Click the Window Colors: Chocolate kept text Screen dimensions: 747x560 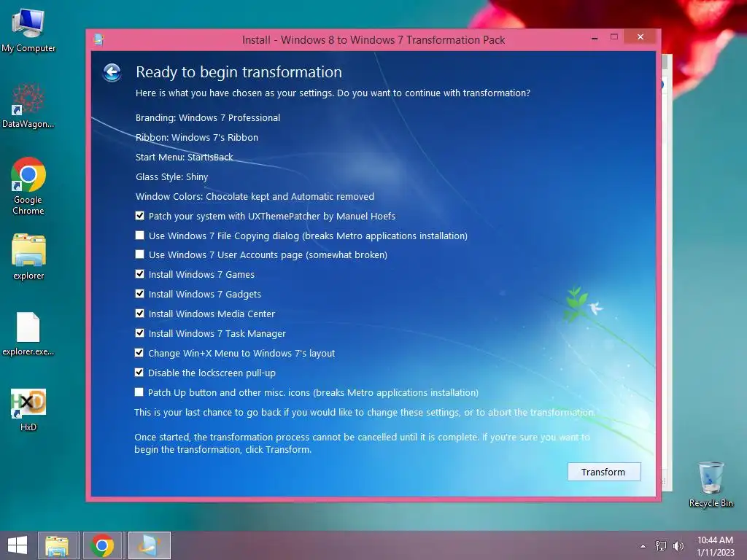point(255,196)
